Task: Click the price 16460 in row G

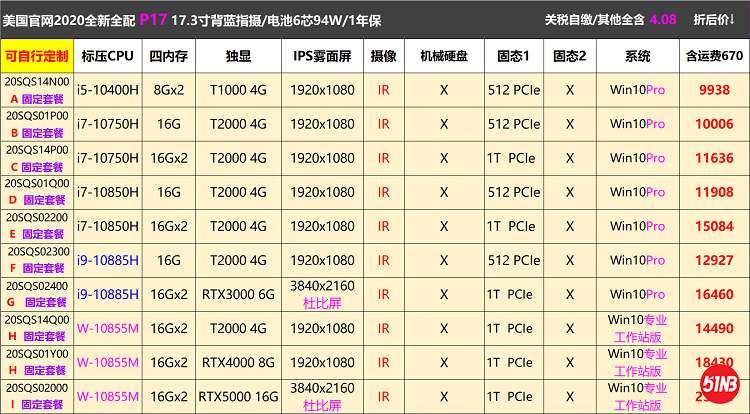Action: click(x=714, y=295)
